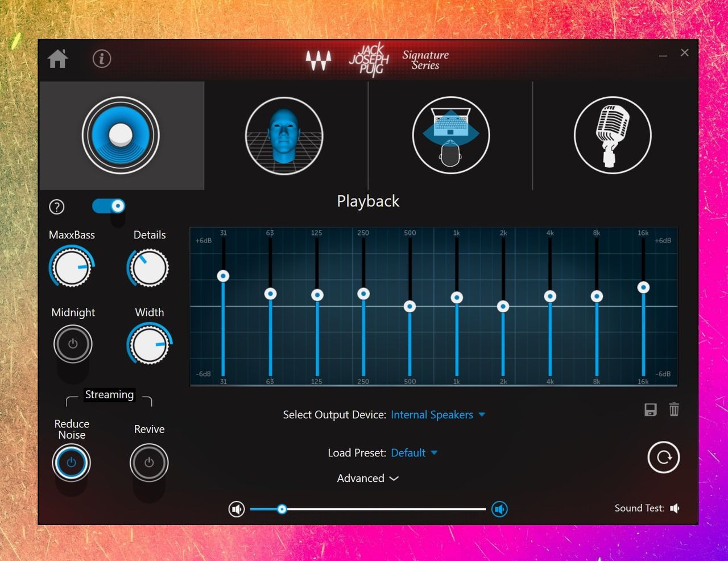Click the master volume slider handle
This screenshot has height=561, width=728.
click(x=282, y=509)
